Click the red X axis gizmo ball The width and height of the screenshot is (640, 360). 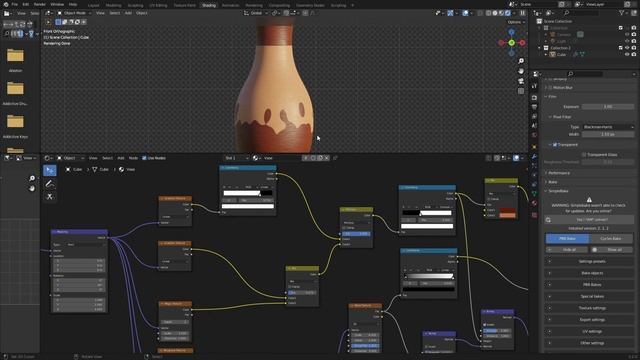[522, 42]
